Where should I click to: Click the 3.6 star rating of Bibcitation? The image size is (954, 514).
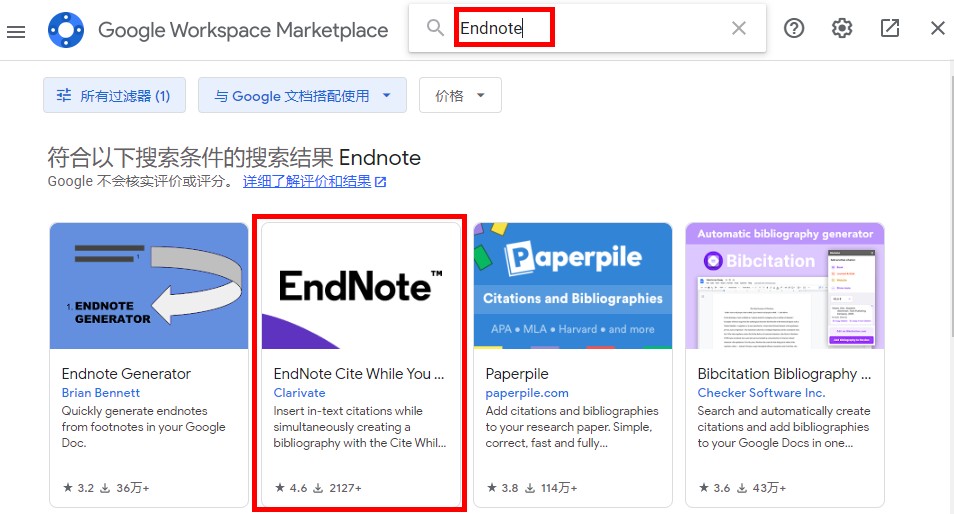pyautogui.click(x=714, y=488)
